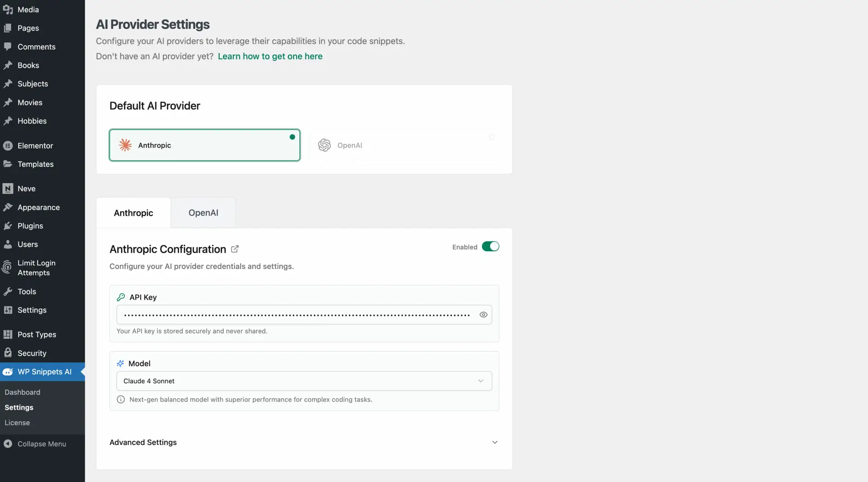Switch to the OpenAI tab
The width and height of the screenshot is (868, 482).
[x=203, y=213]
